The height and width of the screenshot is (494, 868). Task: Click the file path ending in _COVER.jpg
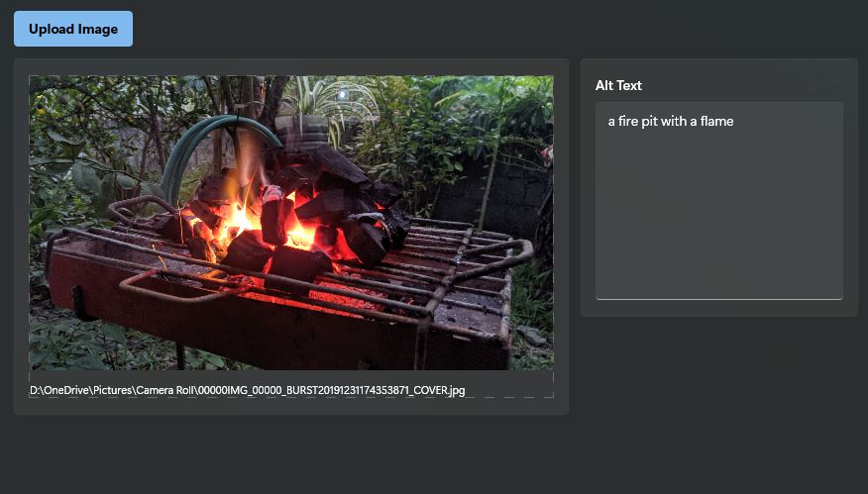(x=248, y=390)
